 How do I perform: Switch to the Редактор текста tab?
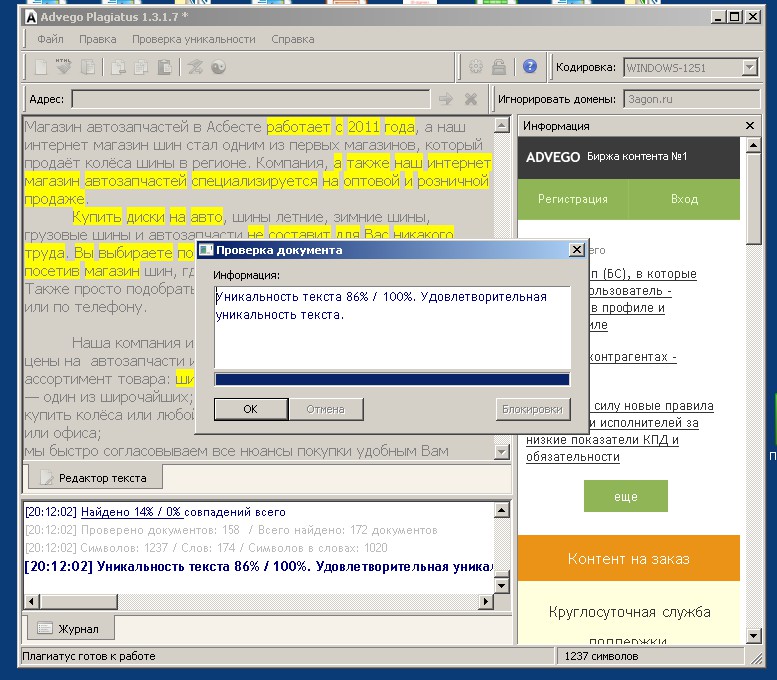tap(95, 478)
